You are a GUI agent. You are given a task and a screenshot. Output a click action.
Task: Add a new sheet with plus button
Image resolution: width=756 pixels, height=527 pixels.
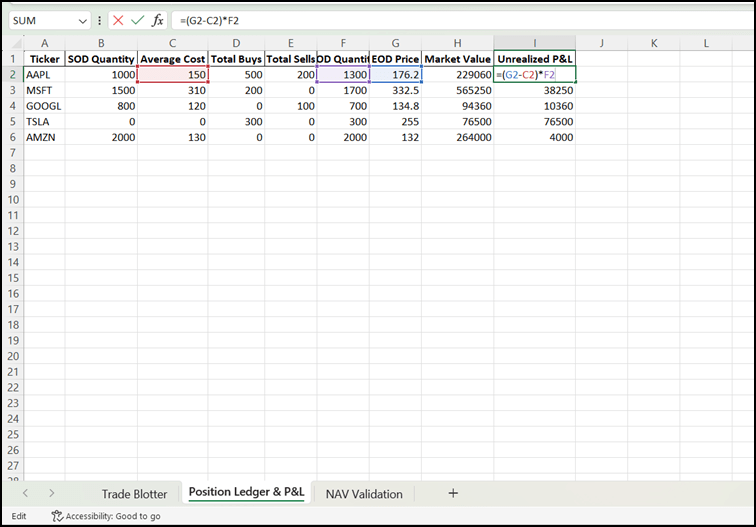(x=453, y=493)
